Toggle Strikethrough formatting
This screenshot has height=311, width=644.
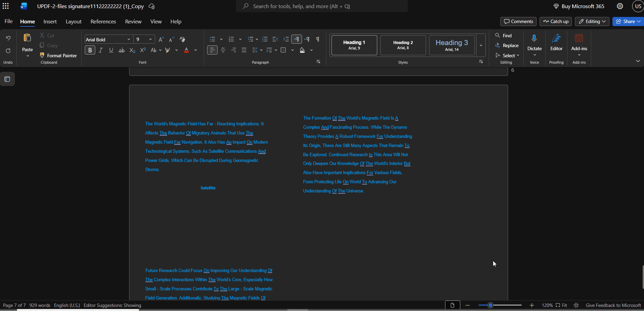click(122, 50)
